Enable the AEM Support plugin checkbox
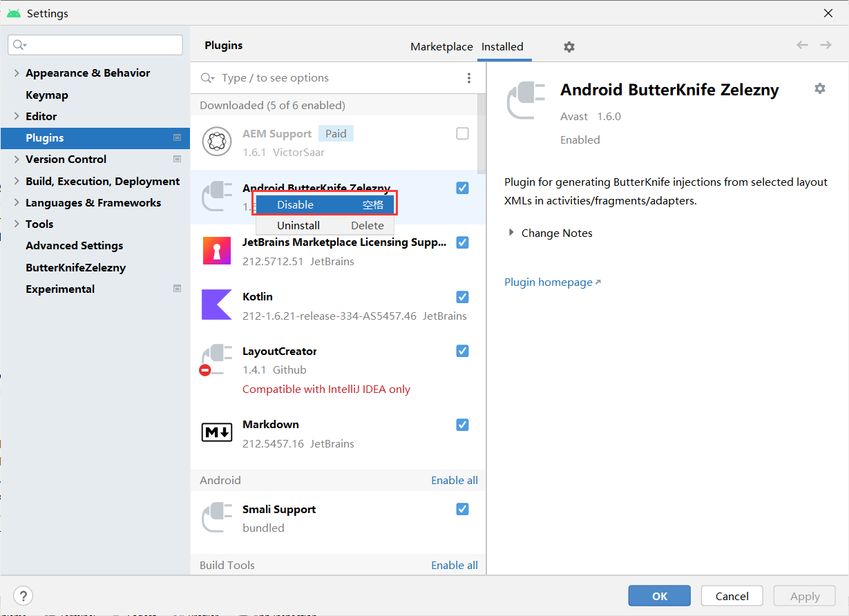 462,133
